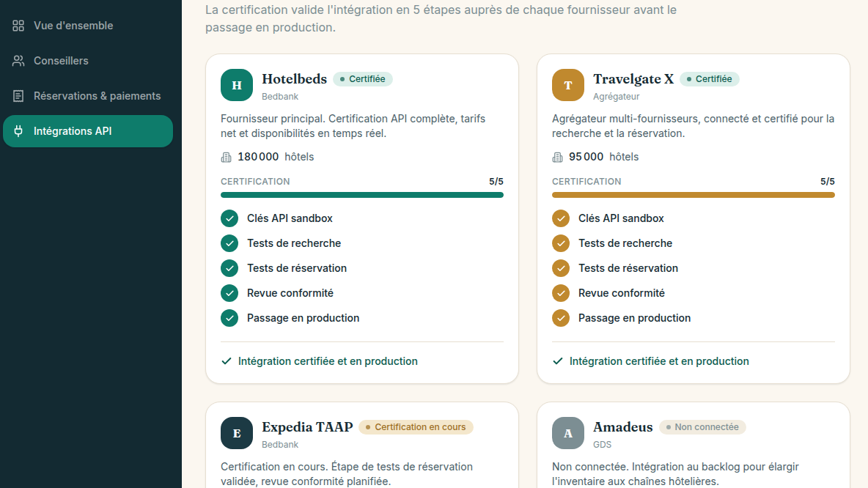Click Amadeus Non connectée description text

click(x=675, y=474)
